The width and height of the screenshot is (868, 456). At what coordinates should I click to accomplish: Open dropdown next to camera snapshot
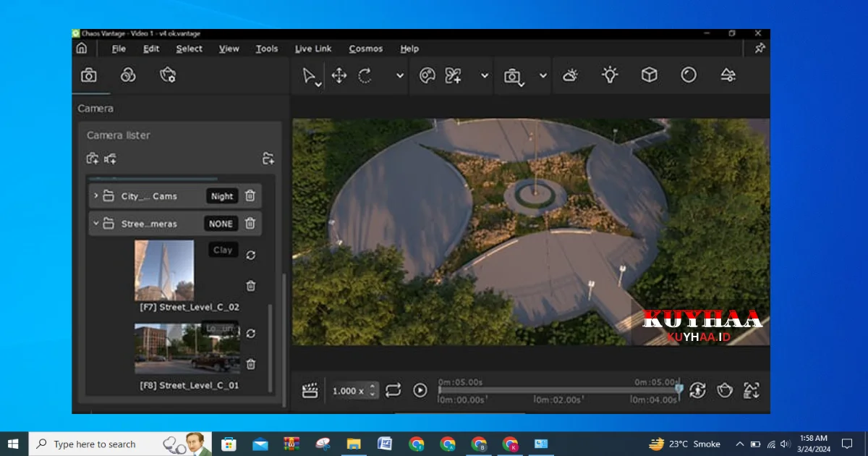(543, 75)
